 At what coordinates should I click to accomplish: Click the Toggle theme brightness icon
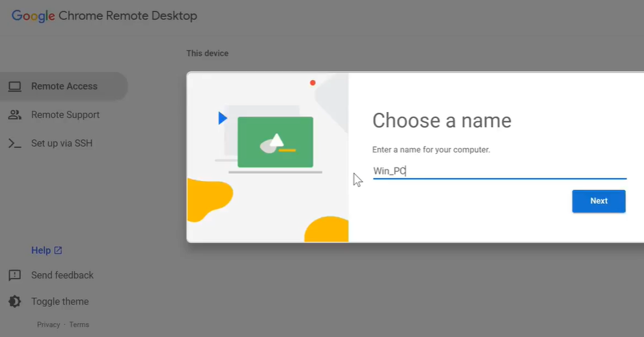[x=15, y=301]
